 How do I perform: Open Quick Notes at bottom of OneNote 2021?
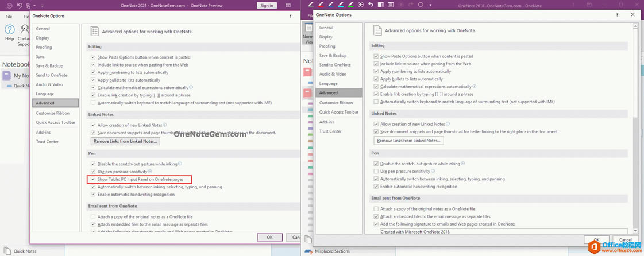click(x=21, y=251)
